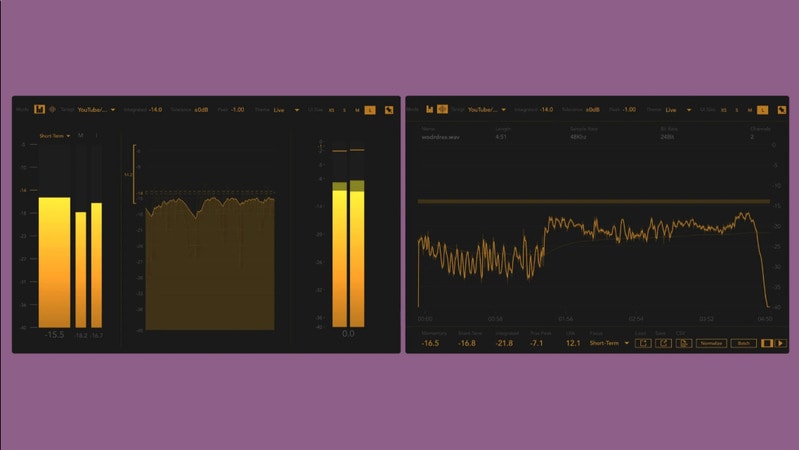Select M tab beside Short-Term meter
This screenshot has width=799, height=450.
(80, 135)
